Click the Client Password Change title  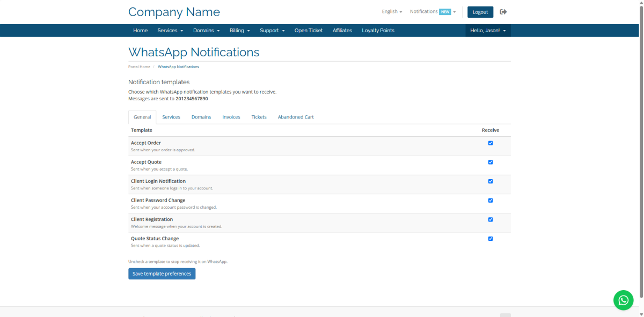(x=158, y=200)
